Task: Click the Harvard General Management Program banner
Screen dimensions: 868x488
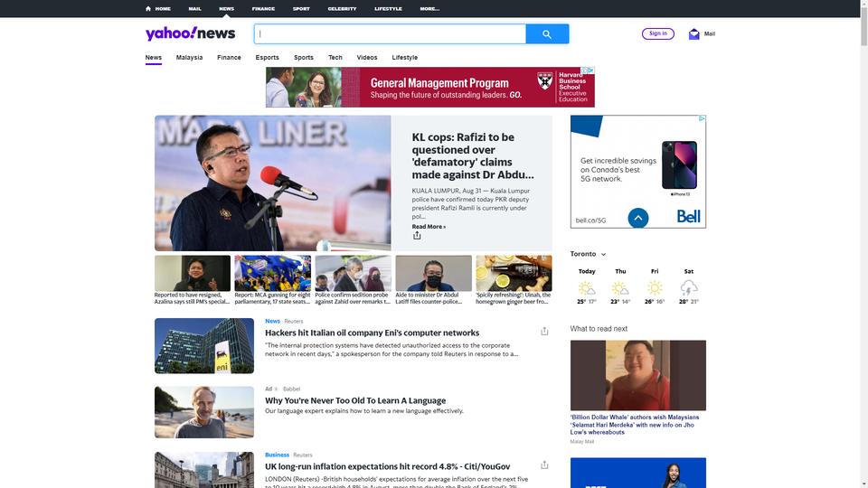Action: pos(430,87)
